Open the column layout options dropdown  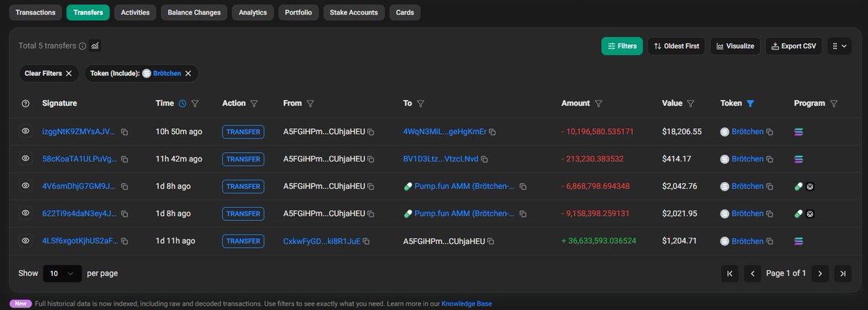[839, 46]
